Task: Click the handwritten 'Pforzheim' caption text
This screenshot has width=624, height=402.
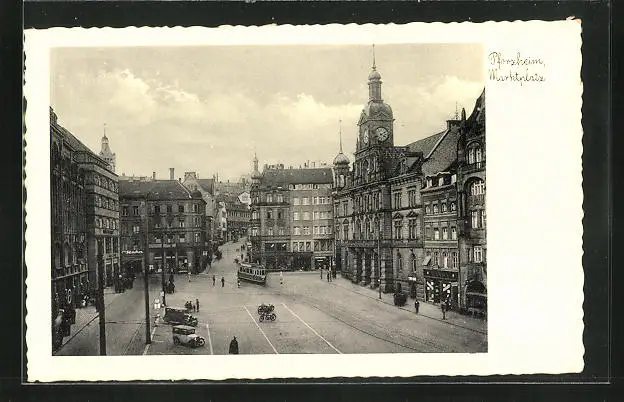Action: pyautogui.click(x=516, y=60)
